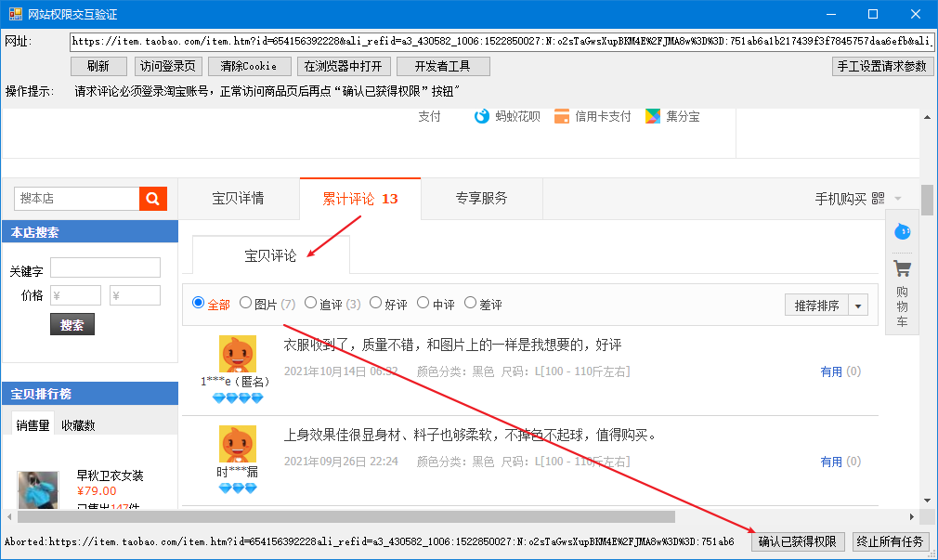Click the 关键字 keyword input field
Image resolution: width=938 pixels, height=560 pixels.
tap(105, 267)
